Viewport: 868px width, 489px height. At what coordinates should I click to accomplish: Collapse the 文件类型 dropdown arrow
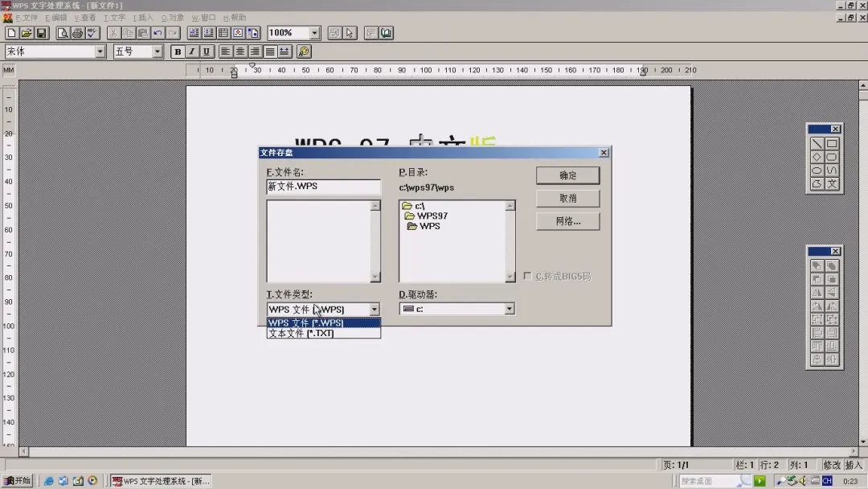[375, 309]
